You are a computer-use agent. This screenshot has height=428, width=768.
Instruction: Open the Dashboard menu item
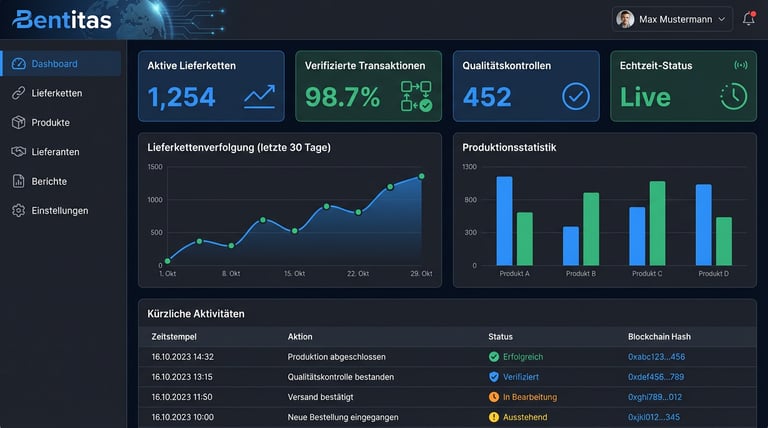click(x=61, y=64)
